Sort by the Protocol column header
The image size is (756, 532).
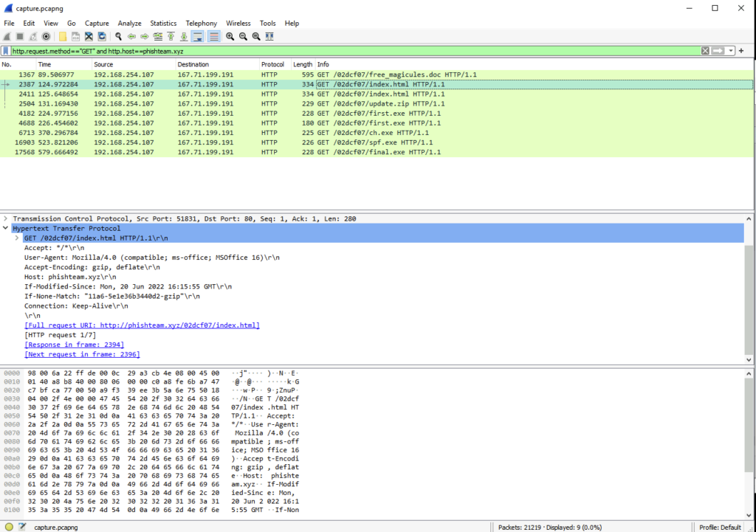pos(275,64)
